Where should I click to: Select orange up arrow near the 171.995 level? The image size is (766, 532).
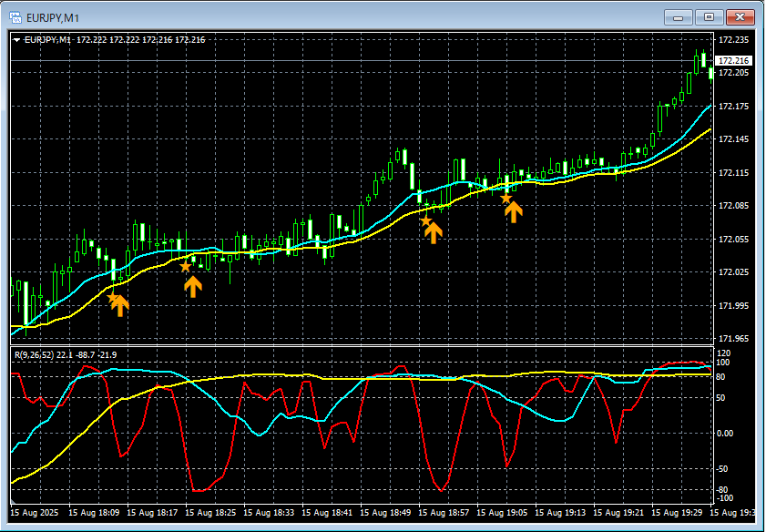pyautogui.click(x=120, y=306)
